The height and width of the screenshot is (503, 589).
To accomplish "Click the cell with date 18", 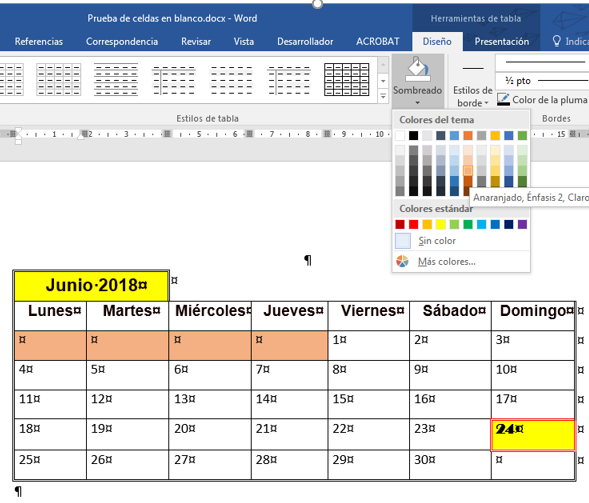I will pos(51,435).
